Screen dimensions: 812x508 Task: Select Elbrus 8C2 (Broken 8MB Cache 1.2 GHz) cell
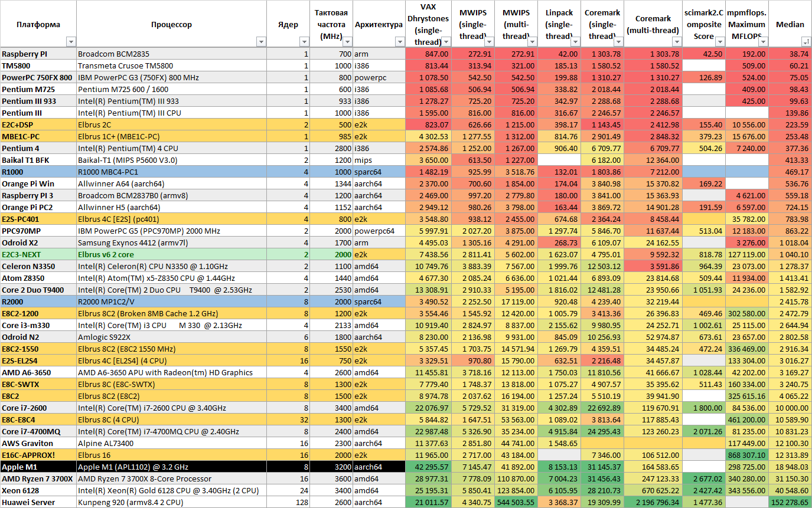coord(171,313)
